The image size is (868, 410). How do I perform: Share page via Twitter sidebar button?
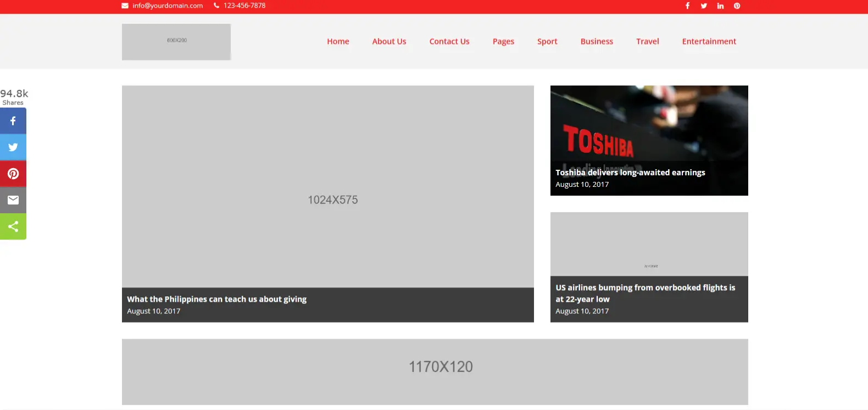point(13,147)
